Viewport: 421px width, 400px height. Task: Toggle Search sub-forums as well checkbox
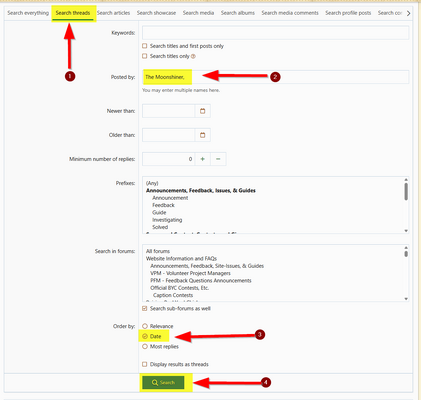coord(144,308)
